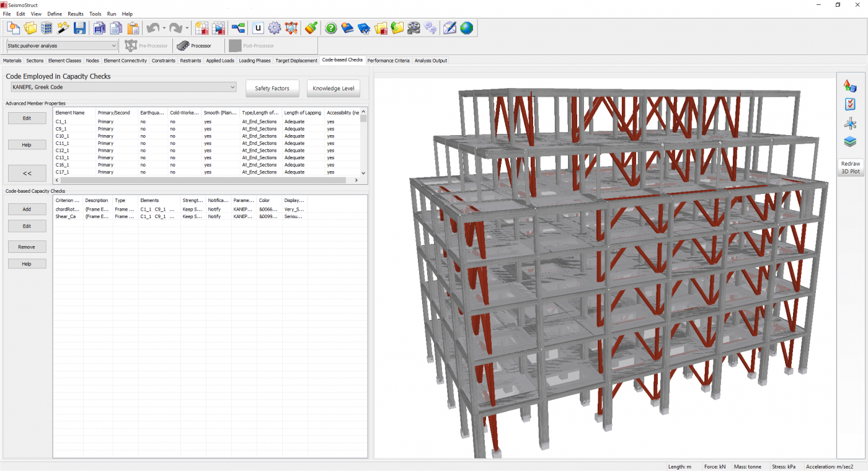868x471 pixels.
Task: Expand the undo history dropdown arrow
Action: (164, 28)
